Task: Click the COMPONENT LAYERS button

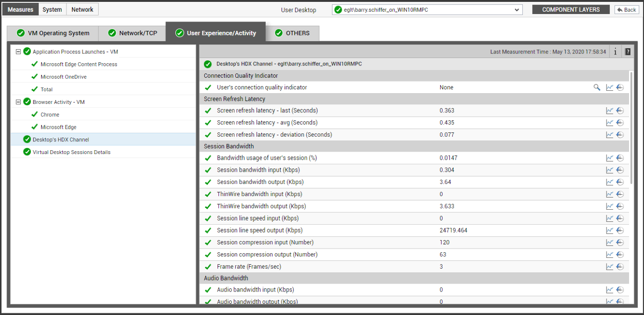Action: [571, 9]
